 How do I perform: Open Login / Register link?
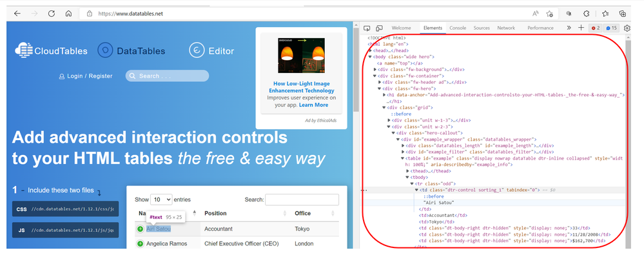point(86,76)
